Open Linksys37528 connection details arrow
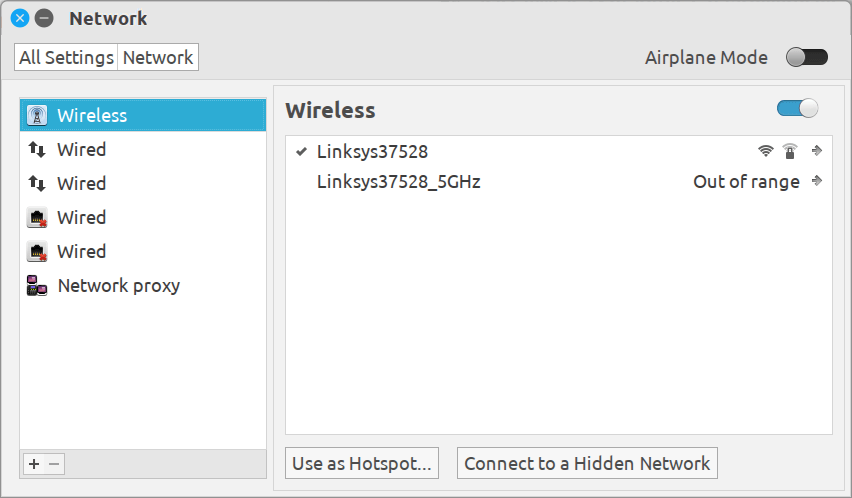Image resolution: width=852 pixels, height=498 pixels. click(x=817, y=151)
